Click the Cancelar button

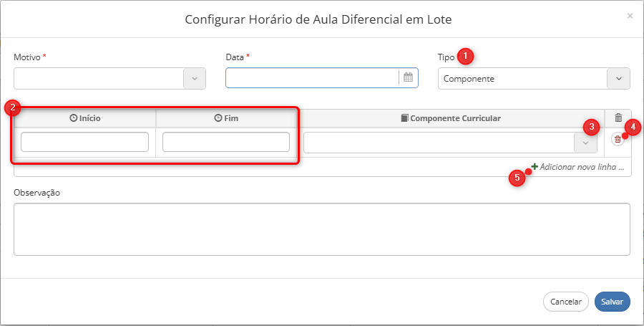point(566,302)
